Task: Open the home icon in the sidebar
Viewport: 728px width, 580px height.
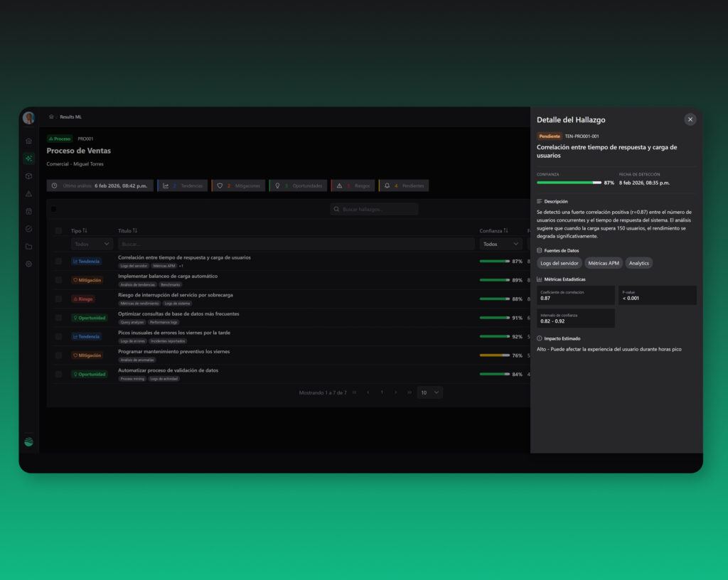Action: (28, 141)
